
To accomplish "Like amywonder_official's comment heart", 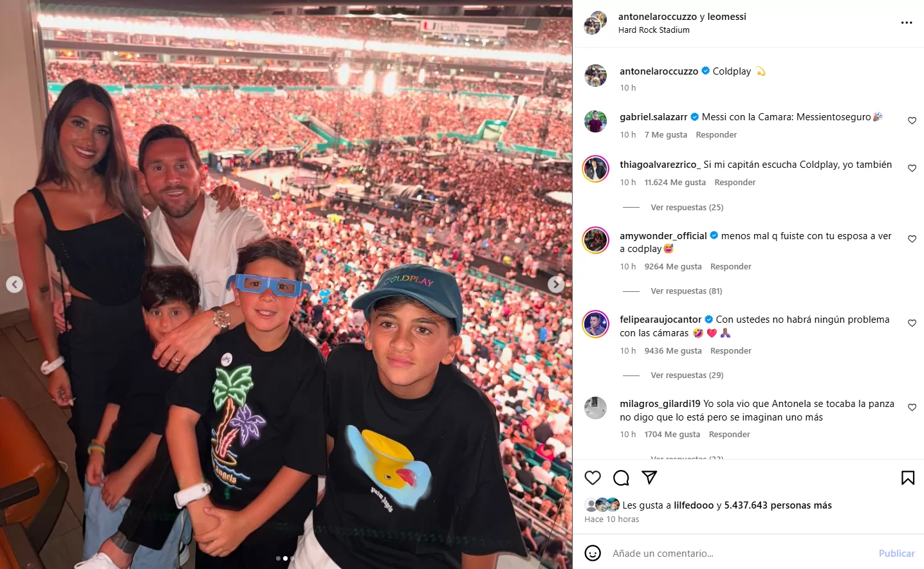I will tap(912, 239).
